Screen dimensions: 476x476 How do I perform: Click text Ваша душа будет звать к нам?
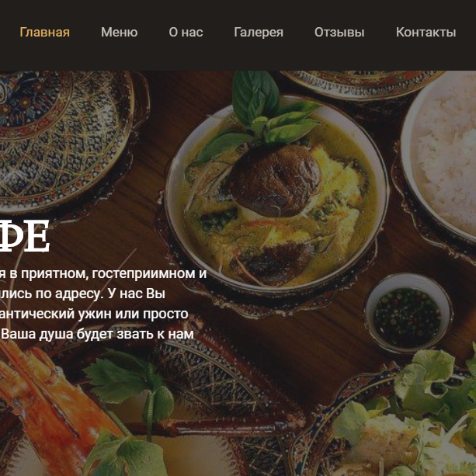pos(97,334)
